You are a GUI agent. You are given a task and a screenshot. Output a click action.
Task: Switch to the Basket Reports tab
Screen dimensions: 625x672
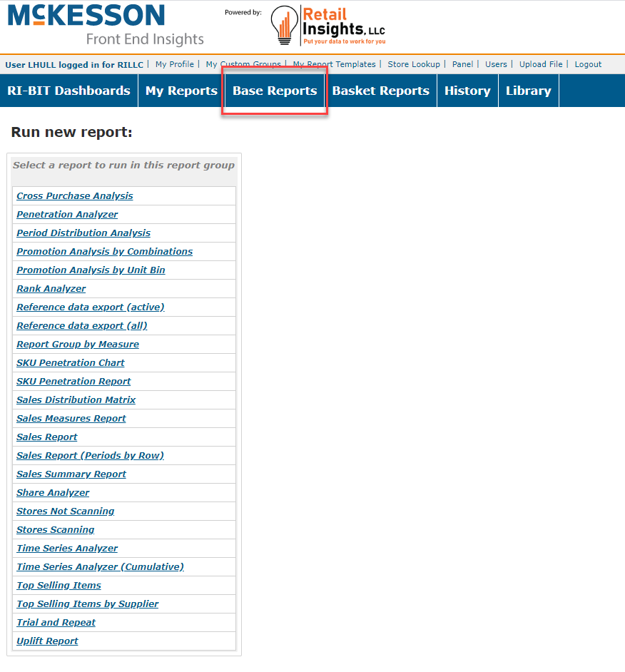point(382,90)
